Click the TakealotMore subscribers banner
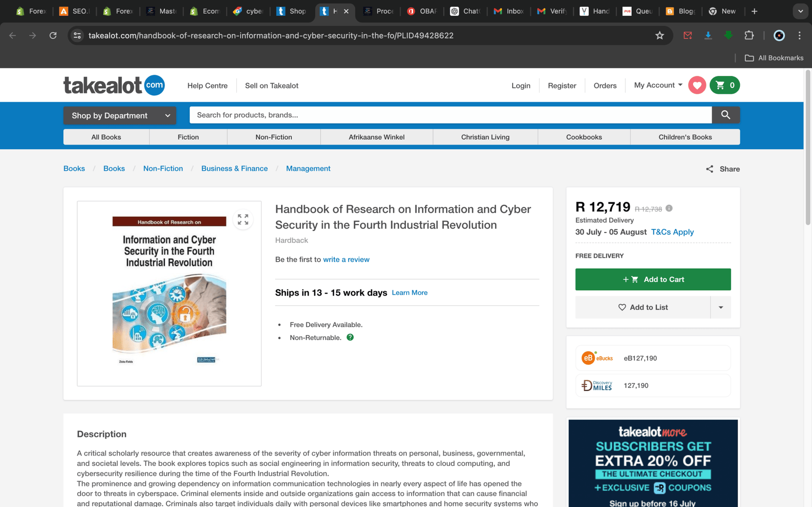The image size is (812, 507). click(653, 463)
